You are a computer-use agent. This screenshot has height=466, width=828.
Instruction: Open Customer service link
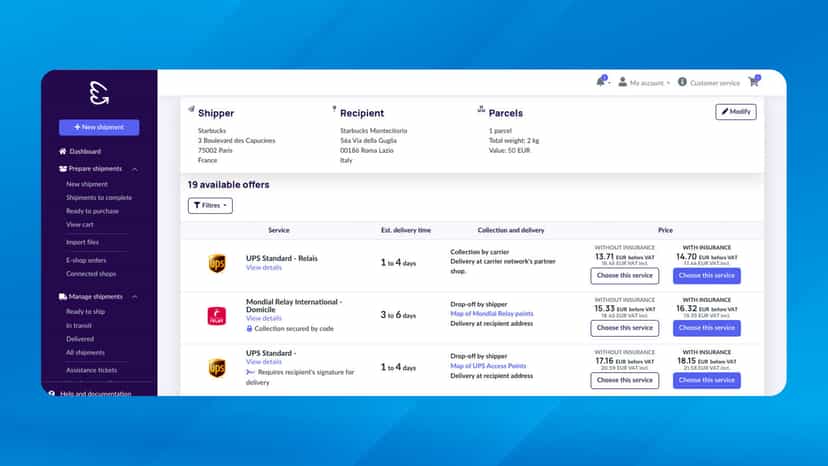pyautogui.click(x=714, y=83)
